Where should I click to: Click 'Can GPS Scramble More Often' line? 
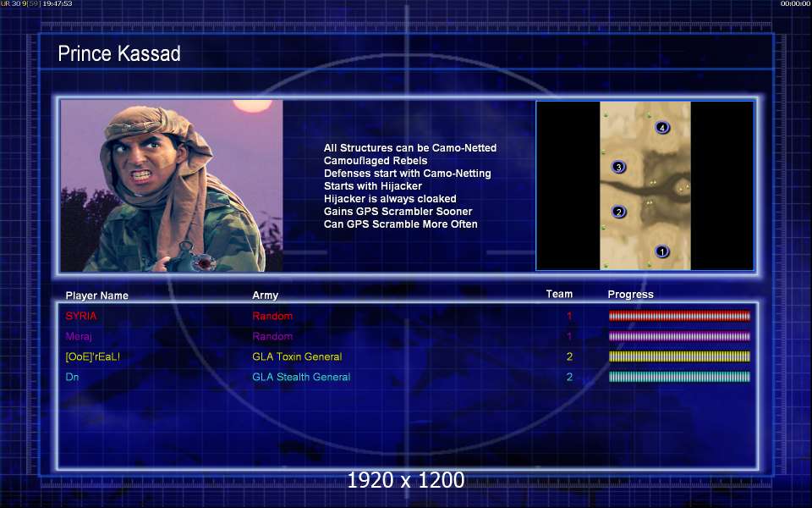(x=400, y=224)
